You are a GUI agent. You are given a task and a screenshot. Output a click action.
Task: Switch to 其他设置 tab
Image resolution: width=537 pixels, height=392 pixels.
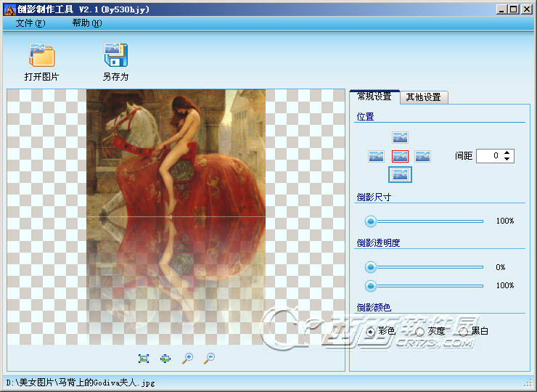(x=424, y=97)
